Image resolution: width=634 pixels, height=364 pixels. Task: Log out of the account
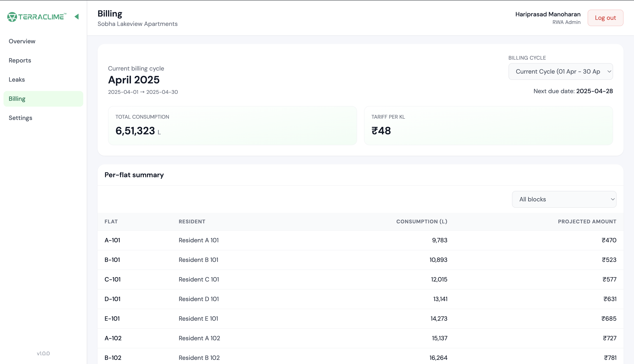coord(605,18)
